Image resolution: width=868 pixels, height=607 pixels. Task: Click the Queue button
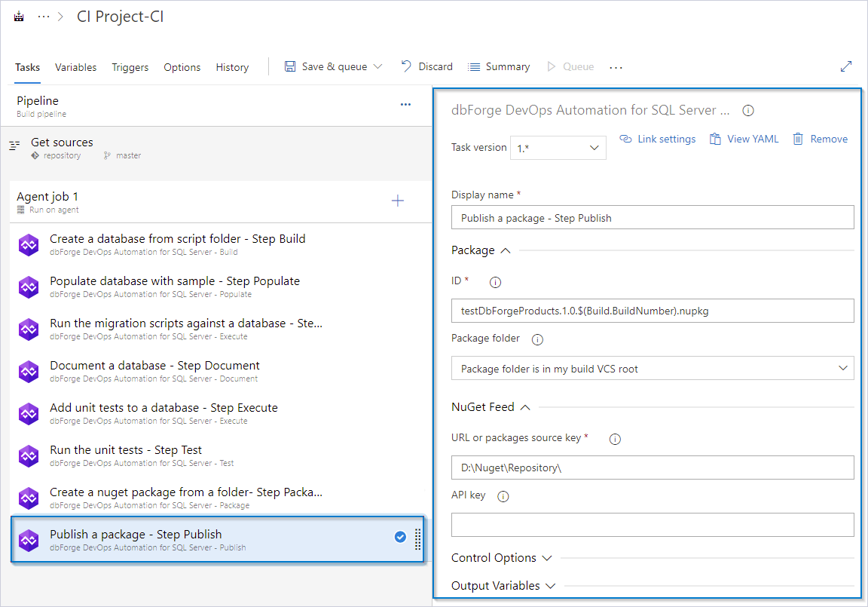(x=570, y=66)
